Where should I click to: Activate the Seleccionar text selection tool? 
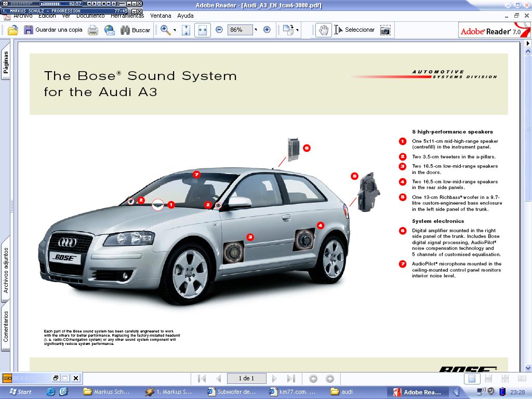tap(355, 30)
